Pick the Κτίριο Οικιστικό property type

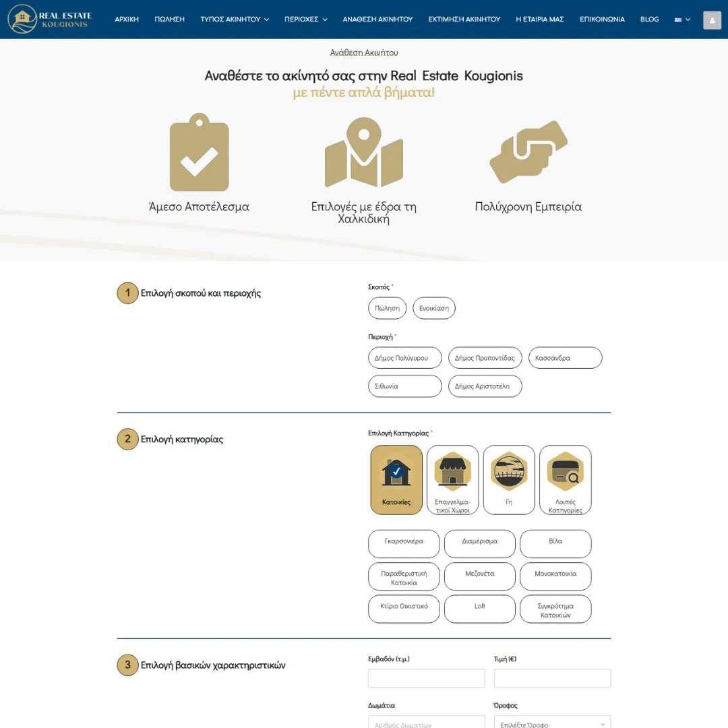click(404, 609)
